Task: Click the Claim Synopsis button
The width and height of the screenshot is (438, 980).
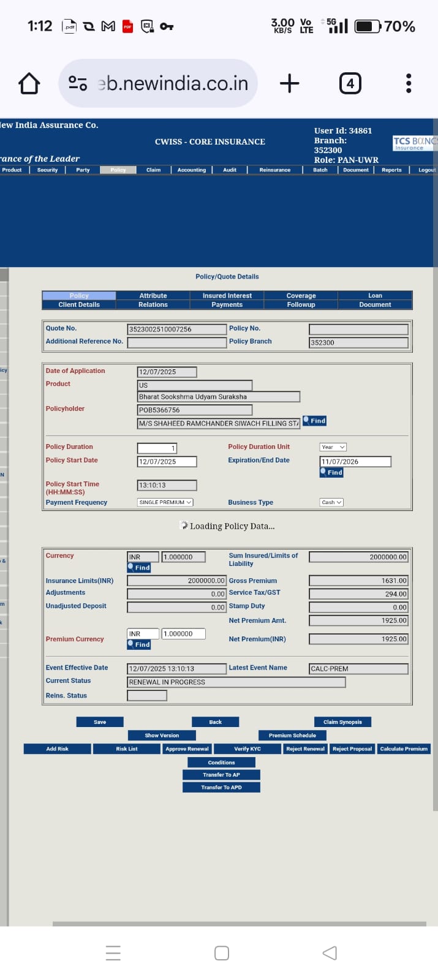Action: [342, 722]
